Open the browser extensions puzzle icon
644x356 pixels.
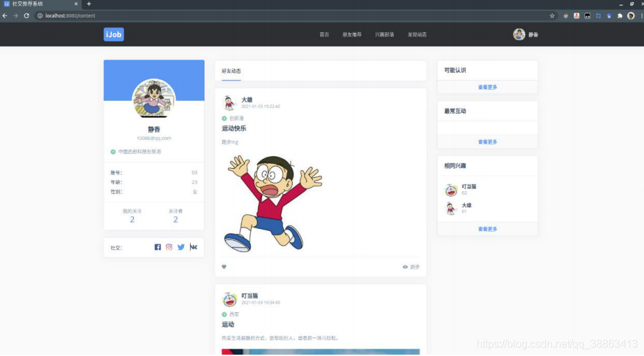[x=620, y=16]
